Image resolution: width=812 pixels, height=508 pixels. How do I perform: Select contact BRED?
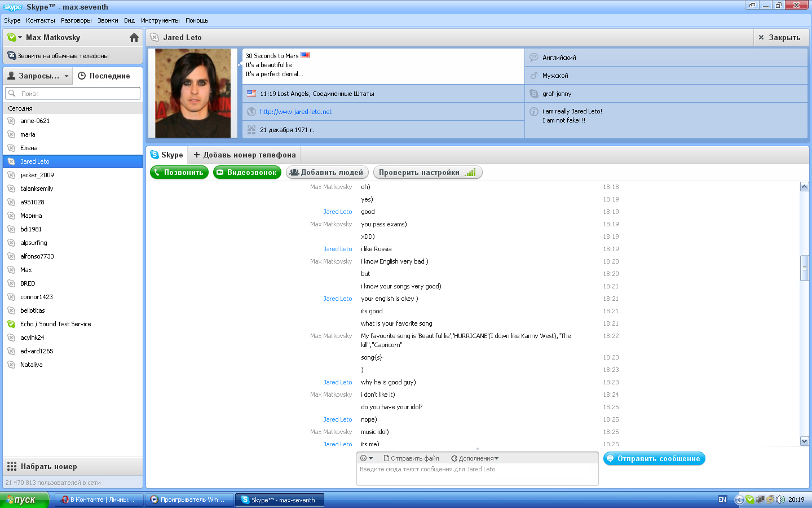pos(73,283)
